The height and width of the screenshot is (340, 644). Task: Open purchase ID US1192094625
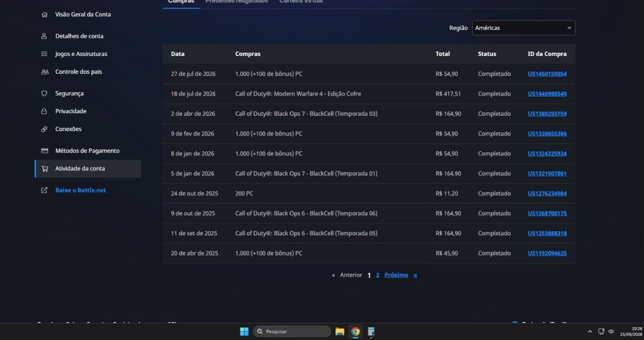[x=547, y=253]
